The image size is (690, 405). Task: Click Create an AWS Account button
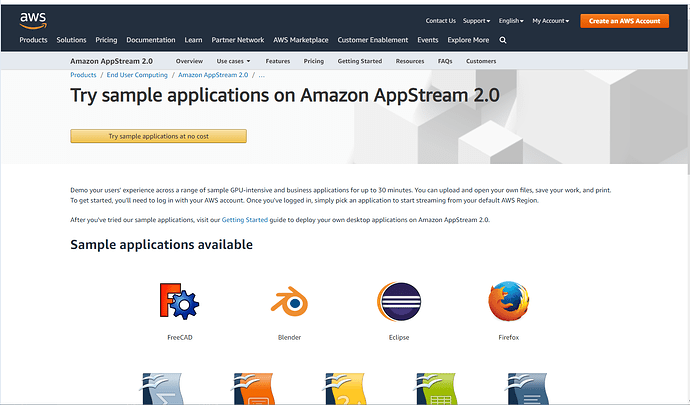coord(624,21)
